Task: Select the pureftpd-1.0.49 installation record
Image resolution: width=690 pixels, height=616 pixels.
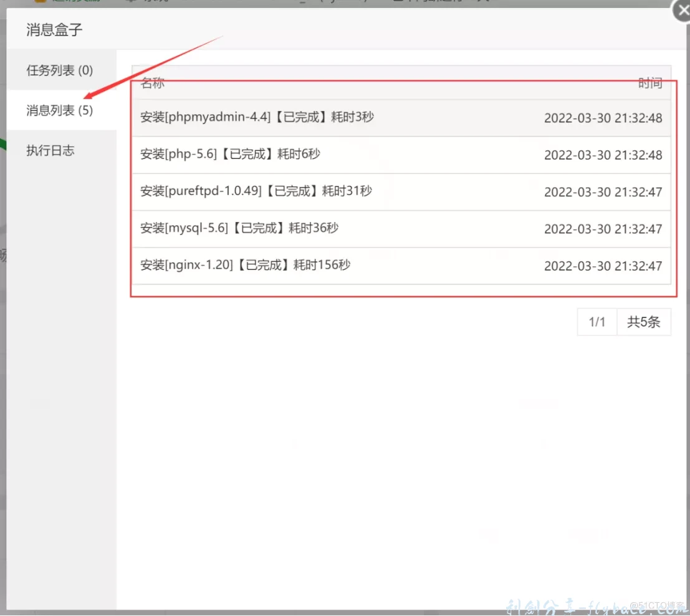Action: coord(254,191)
